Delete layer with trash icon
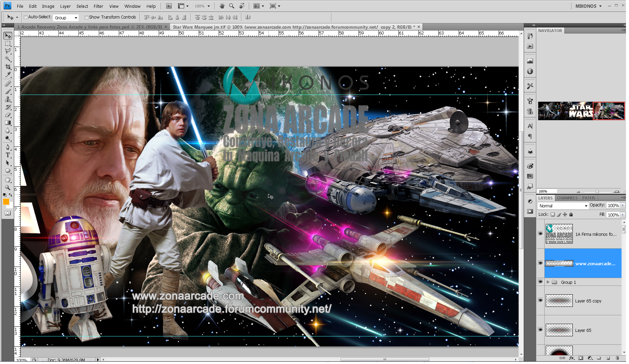 617,358
